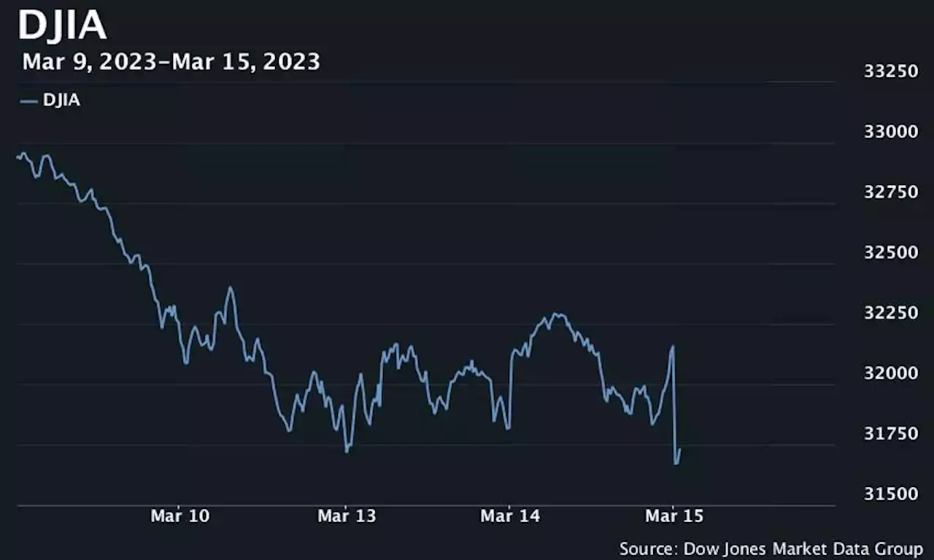Screen dimensions: 934x560
Task: Click the 32750 y-axis label
Action: (x=890, y=192)
